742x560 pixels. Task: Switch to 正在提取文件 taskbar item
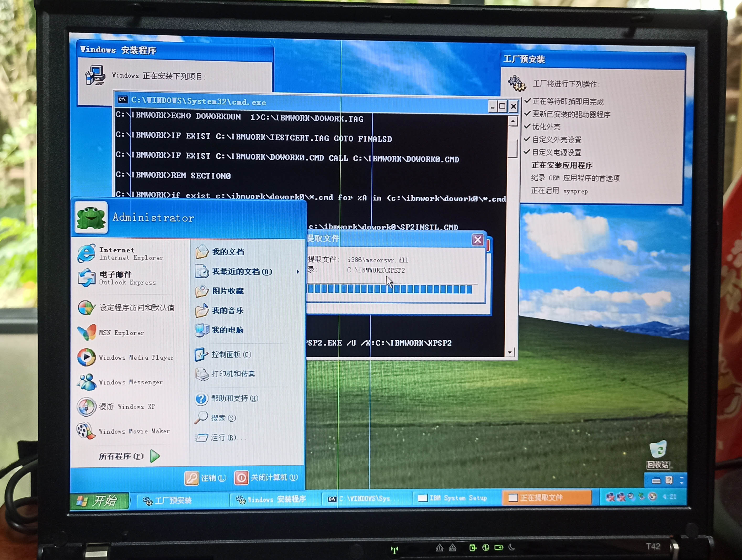click(x=547, y=498)
